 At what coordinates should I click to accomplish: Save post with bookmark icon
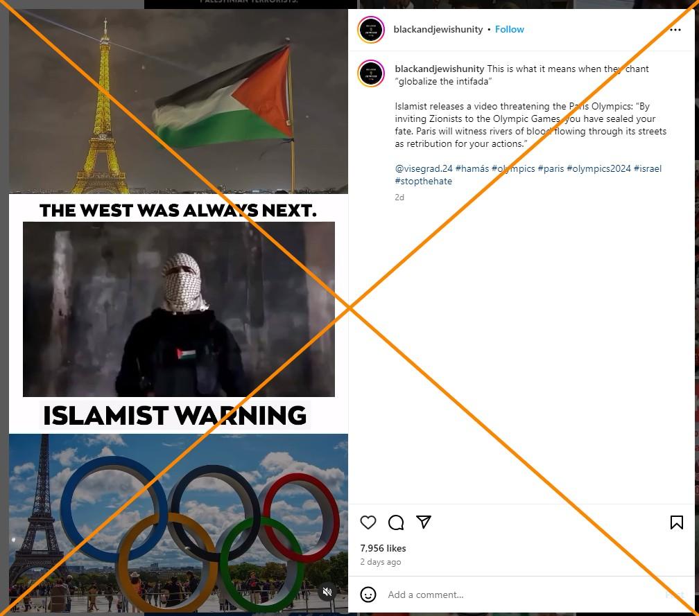676,522
